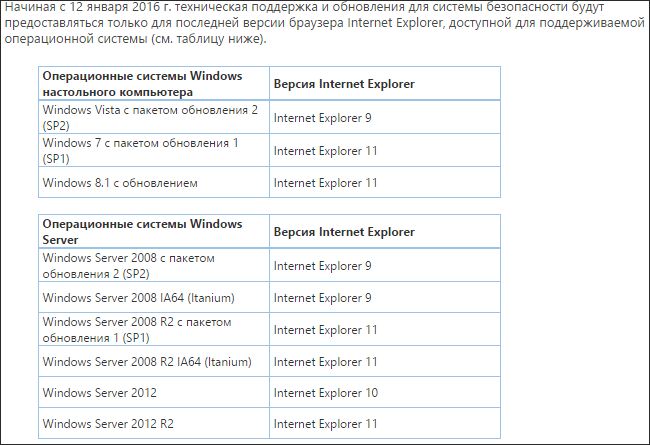Click 'Версия Internet Explorer' header in desktop table

pos(344,84)
